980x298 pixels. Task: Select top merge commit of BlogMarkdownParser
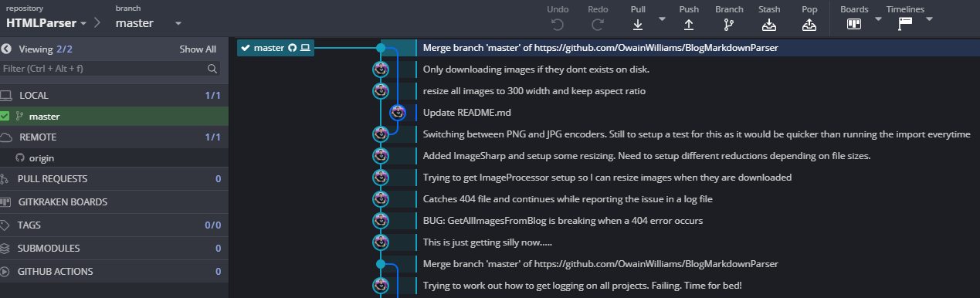point(600,48)
